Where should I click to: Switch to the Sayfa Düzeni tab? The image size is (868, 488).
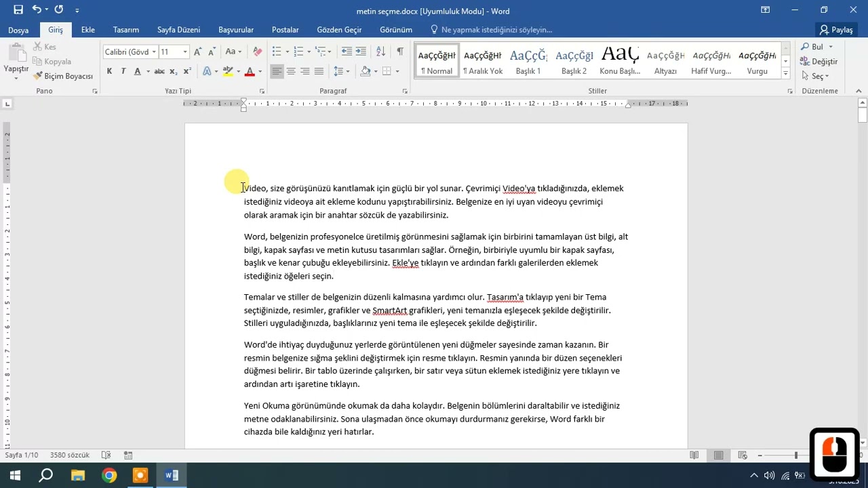point(178,30)
